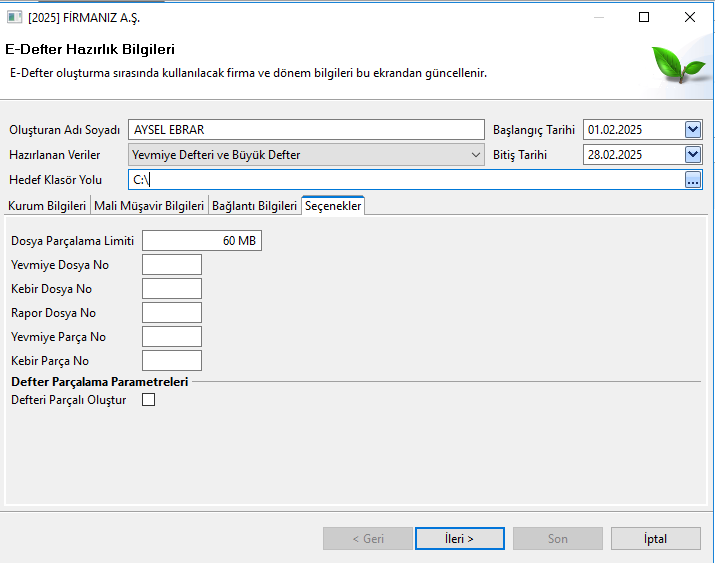Screen dimensions: 715x563
Task: Click the İleri > button
Action: point(460,539)
